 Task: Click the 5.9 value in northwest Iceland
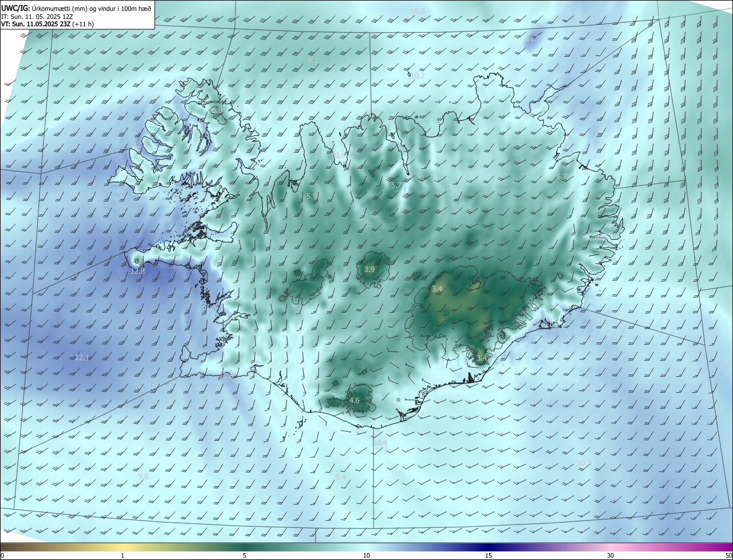pyautogui.click(x=312, y=196)
